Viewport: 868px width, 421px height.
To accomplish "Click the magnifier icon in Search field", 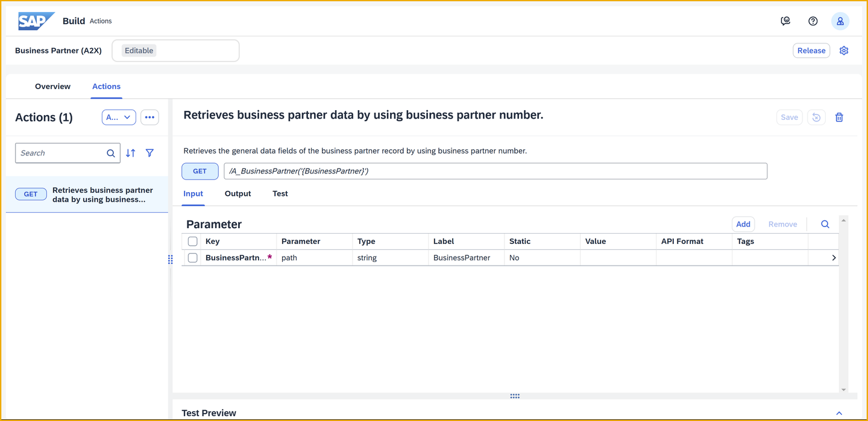I will [x=111, y=153].
